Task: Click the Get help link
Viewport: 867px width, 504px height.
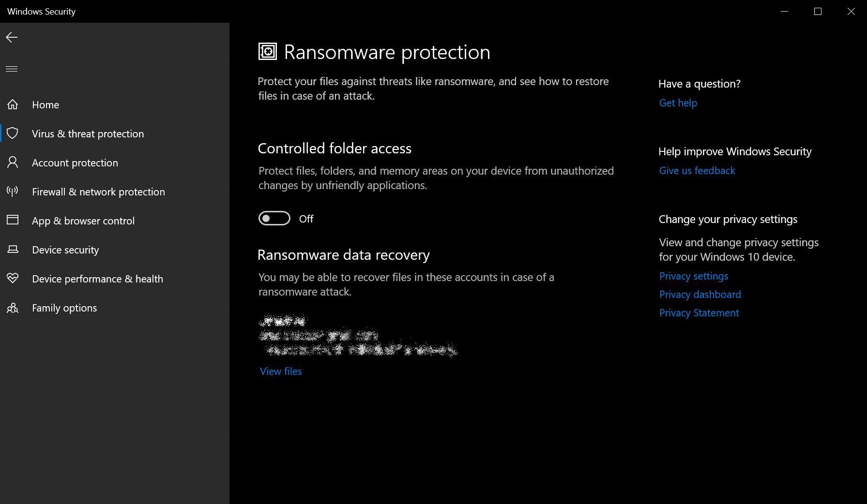Action: coord(678,103)
